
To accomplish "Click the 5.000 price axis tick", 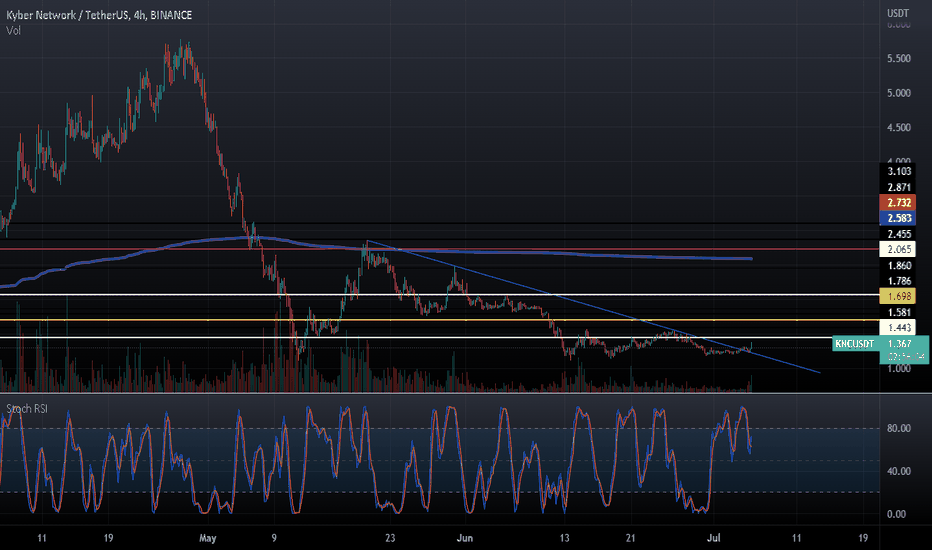I will click(x=898, y=93).
